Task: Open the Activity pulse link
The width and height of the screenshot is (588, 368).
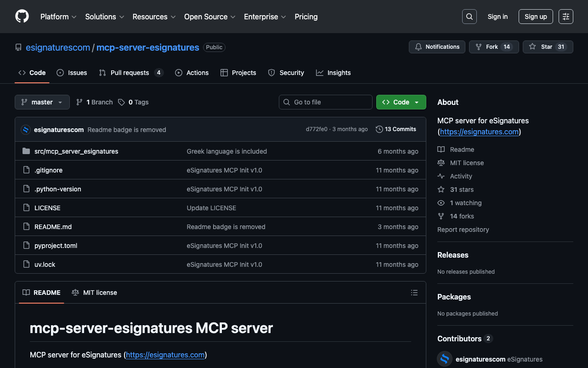Action: [x=461, y=176]
